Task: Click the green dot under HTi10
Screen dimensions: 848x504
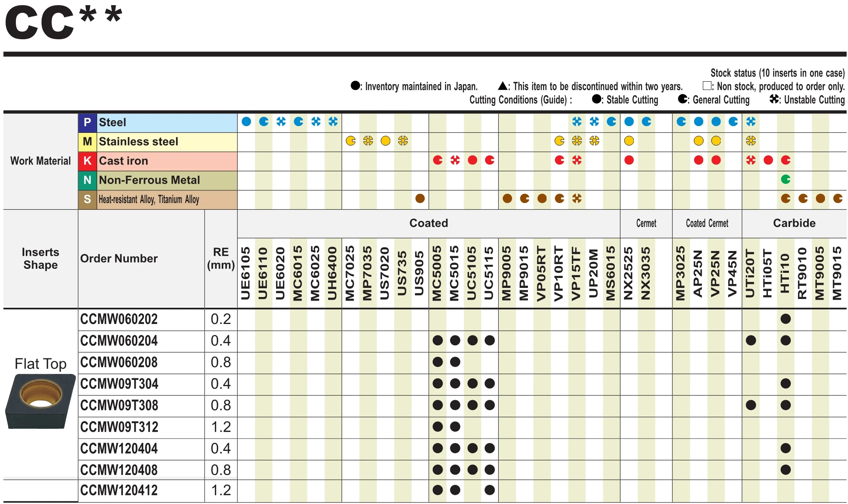Action: 785,179
